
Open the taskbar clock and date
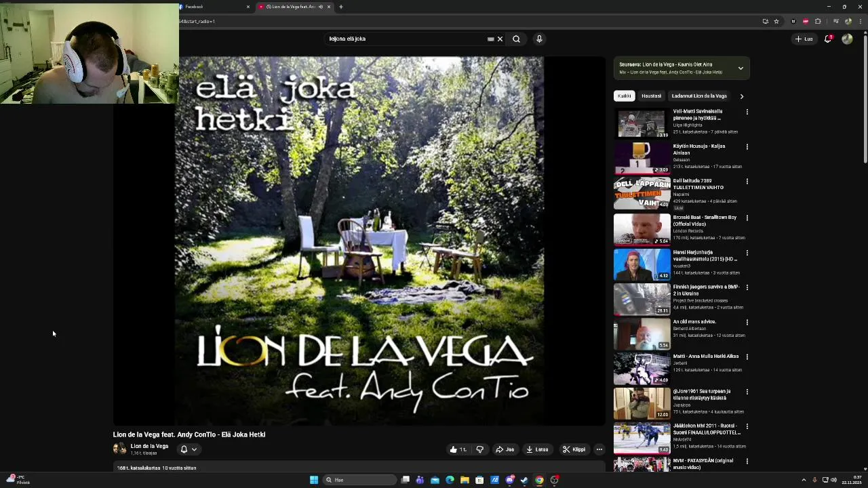[852, 480]
